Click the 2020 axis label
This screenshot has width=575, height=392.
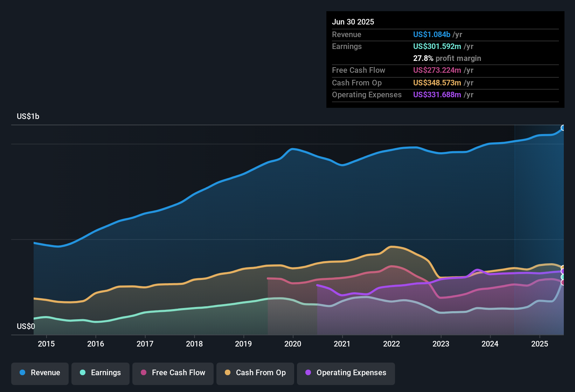point(293,344)
